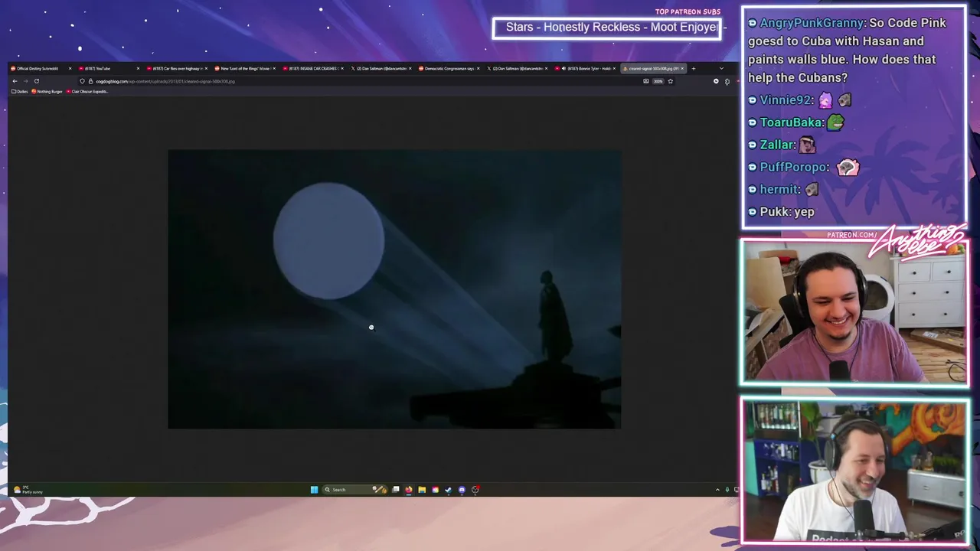Open Discord from the taskbar
The height and width of the screenshot is (551, 980).
462,490
